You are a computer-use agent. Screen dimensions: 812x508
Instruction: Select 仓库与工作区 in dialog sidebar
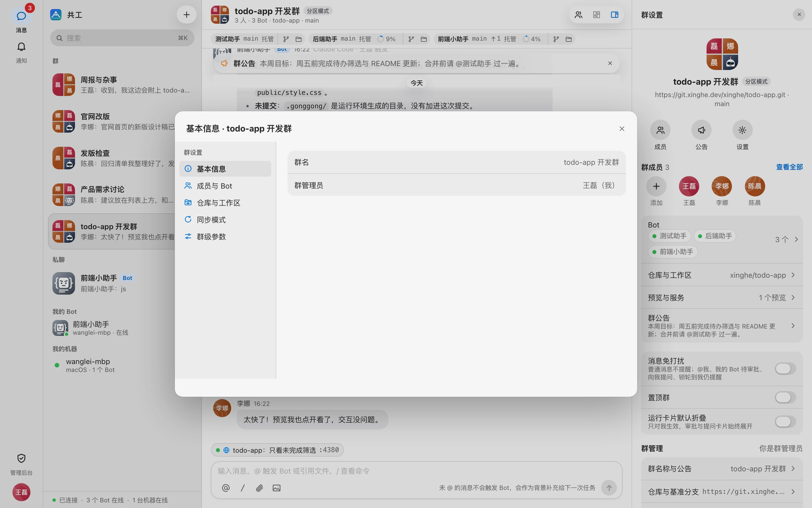[225, 203]
